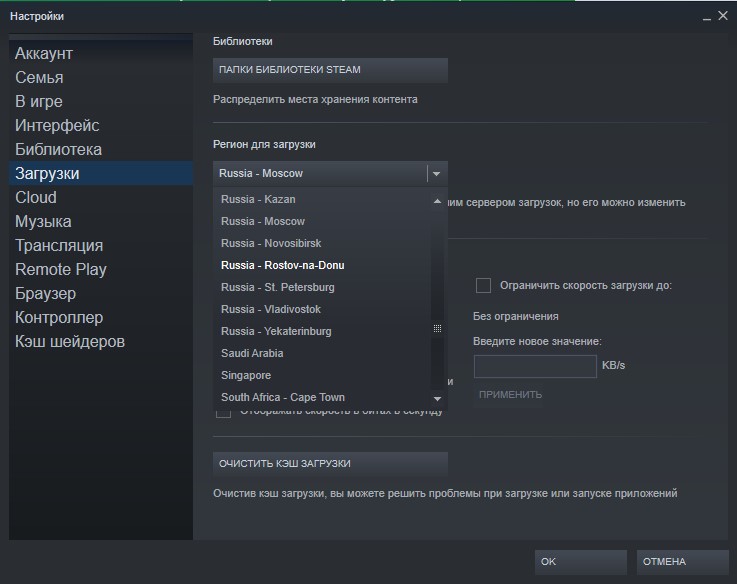Toggle the show speed in bits checkbox

pyautogui.click(x=223, y=413)
